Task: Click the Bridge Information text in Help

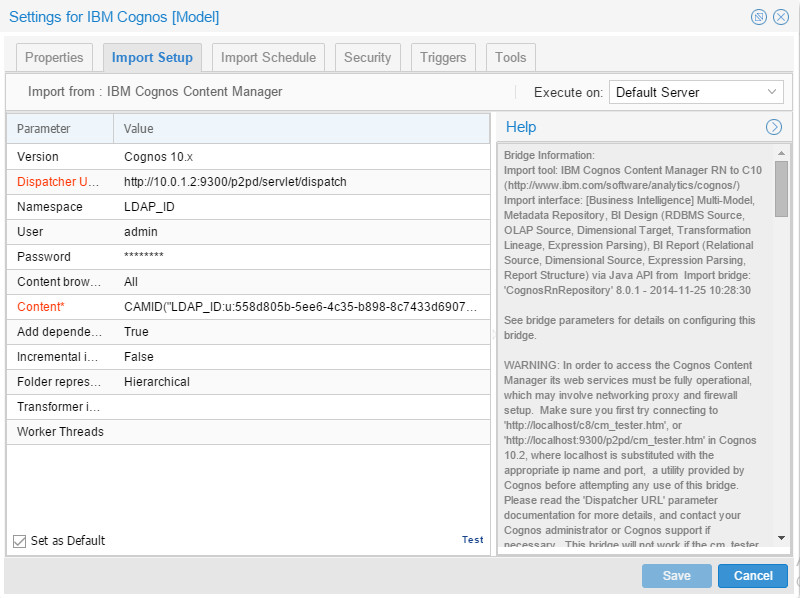Action: (549, 155)
